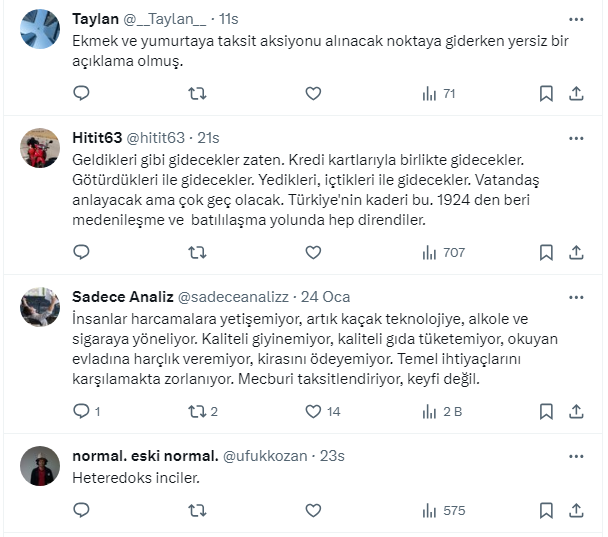Reply to Taylan's tweet
The height and width of the screenshot is (537, 608).
point(82,94)
